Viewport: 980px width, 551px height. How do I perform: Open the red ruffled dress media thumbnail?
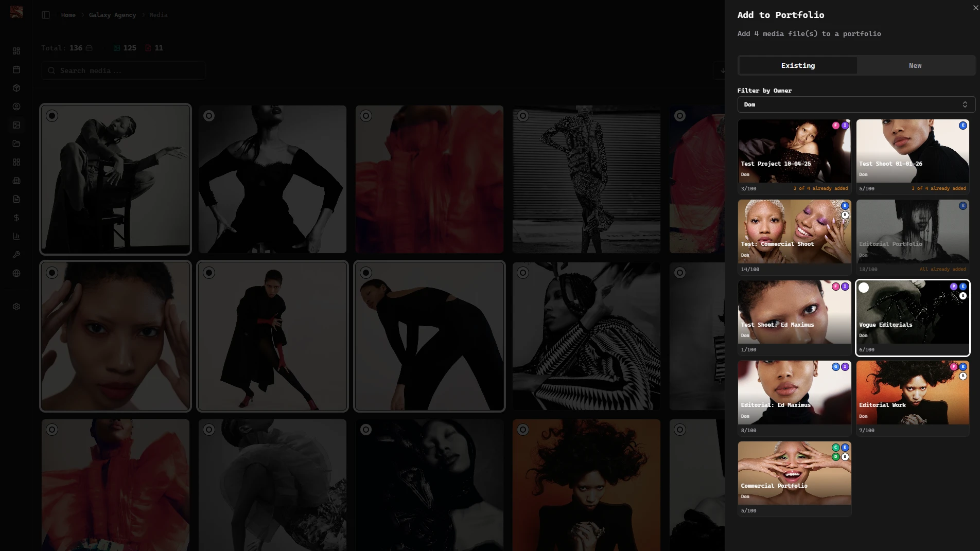pos(115,485)
